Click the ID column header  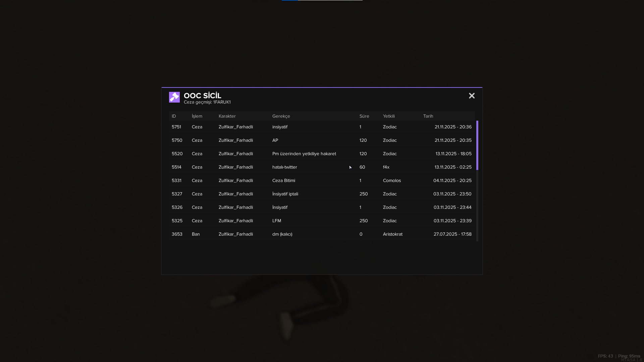tap(174, 116)
